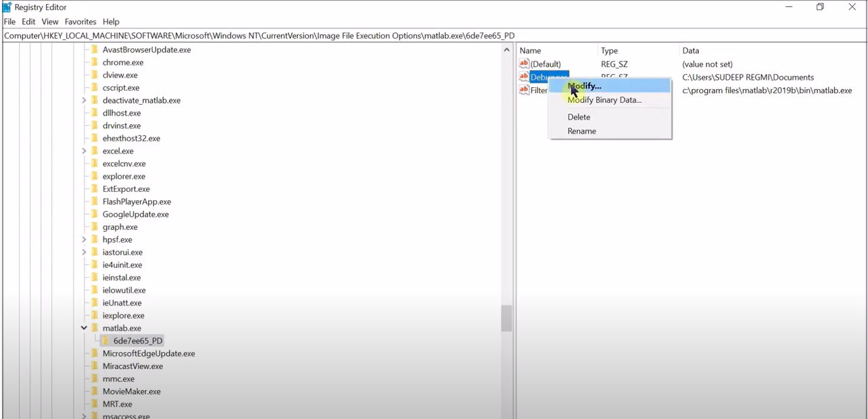Click folder icon of excelcnv.exe

pos(95,164)
